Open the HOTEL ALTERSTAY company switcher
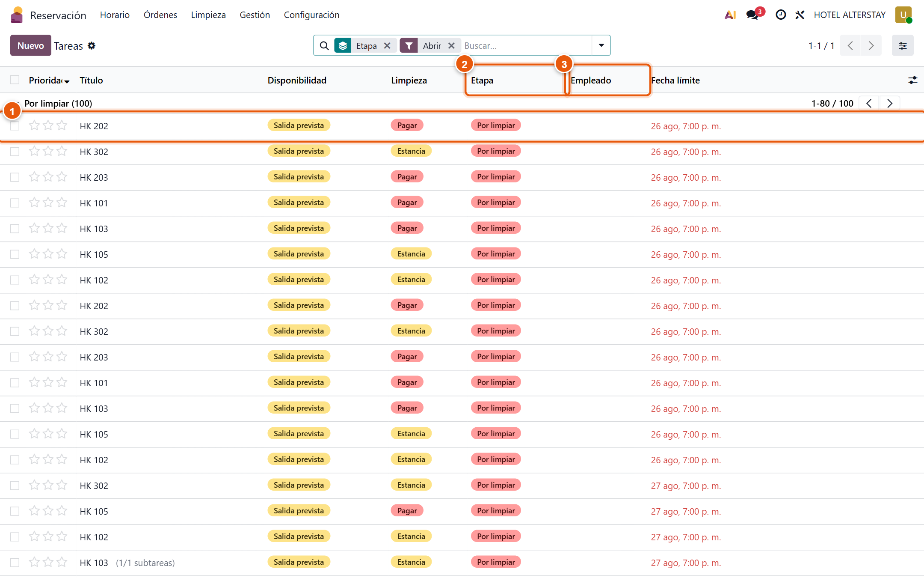This screenshot has height=578, width=924. pos(850,15)
